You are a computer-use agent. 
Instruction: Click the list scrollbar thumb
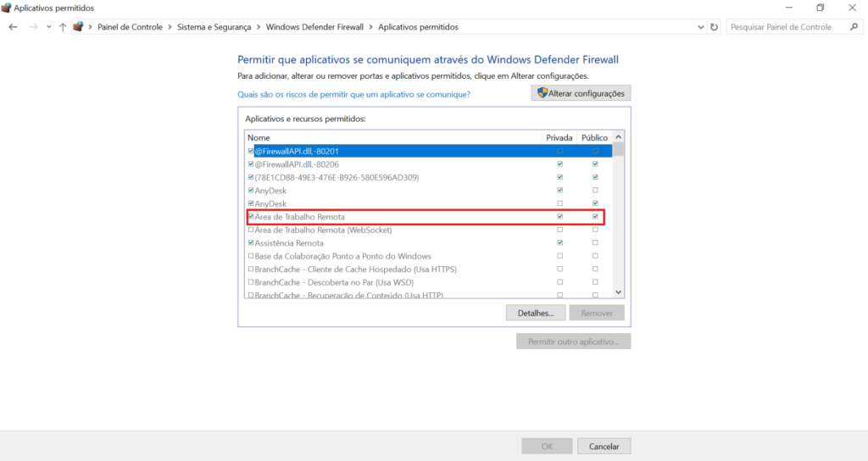coord(618,150)
